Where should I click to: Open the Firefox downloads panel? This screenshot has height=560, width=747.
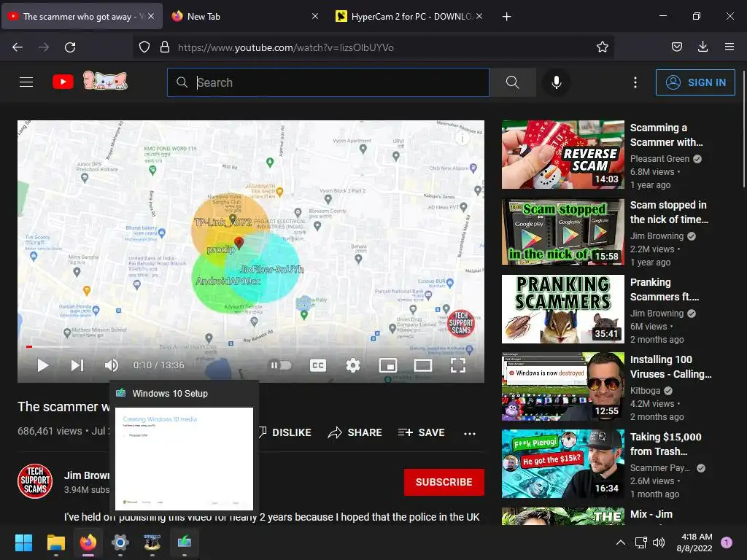pyautogui.click(x=703, y=47)
